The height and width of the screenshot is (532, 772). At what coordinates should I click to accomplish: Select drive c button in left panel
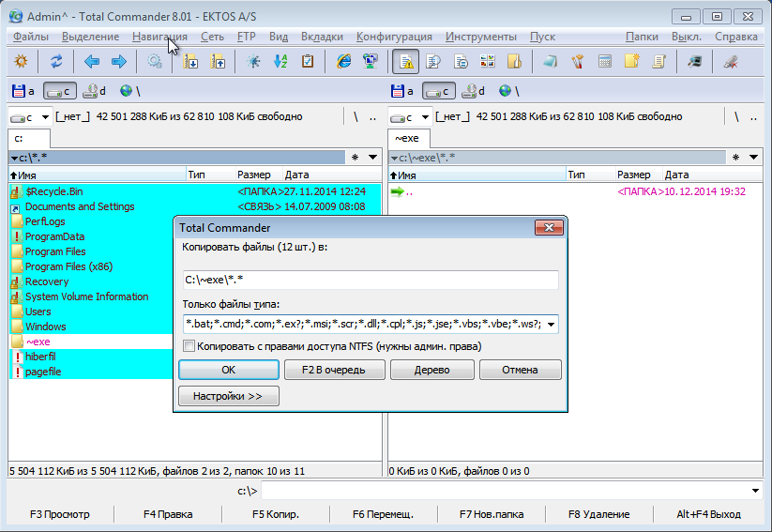point(60,91)
